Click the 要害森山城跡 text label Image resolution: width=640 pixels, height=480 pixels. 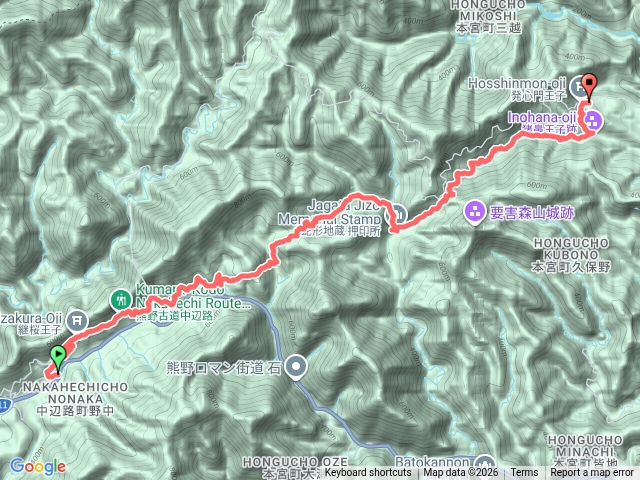pos(532,213)
